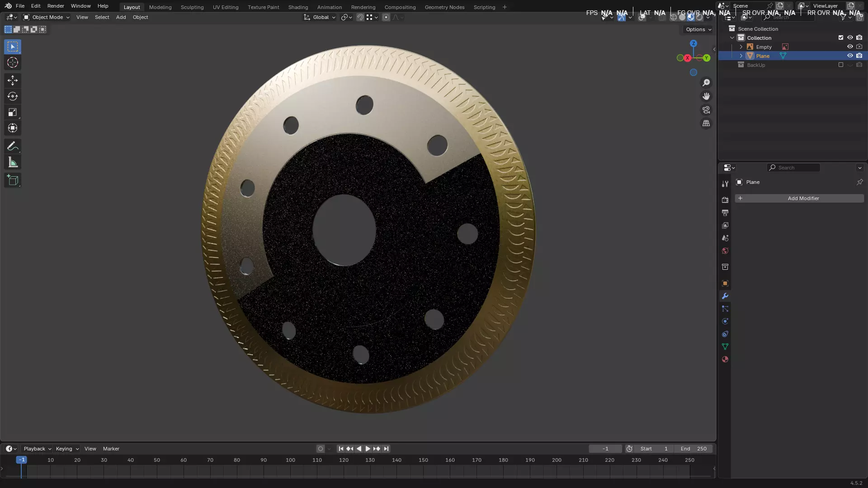Screen dimensions: 868x488
Task: Open the Output properties tab
Action: pyautogui.click(x=725, y=212)
